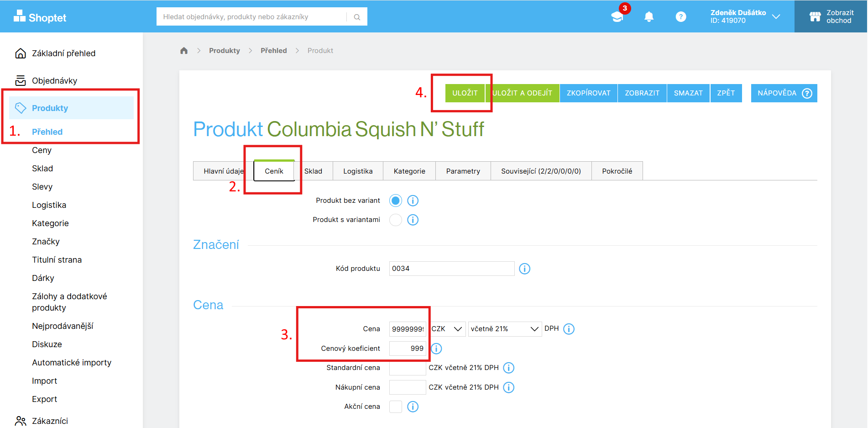Switch to the Logistika tab
868x428 pixels.
click(358, 171)
